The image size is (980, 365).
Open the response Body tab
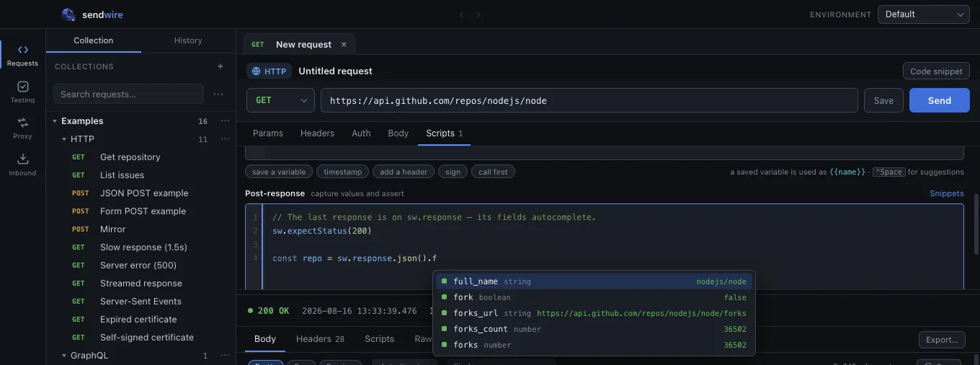pyautogui.click(x=265, y=339)
